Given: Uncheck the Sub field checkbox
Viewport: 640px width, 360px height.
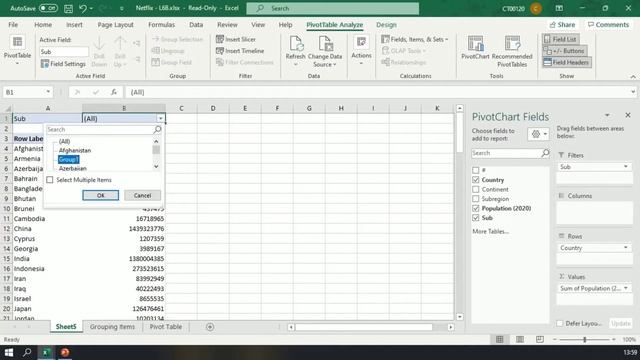Looking at the screenshot, I should 476,218.
